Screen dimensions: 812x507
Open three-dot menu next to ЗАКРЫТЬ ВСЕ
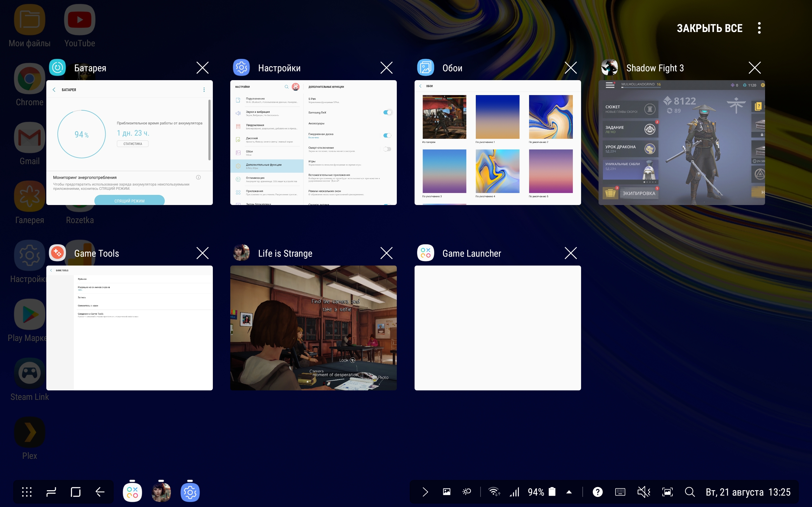click(759, 28)
